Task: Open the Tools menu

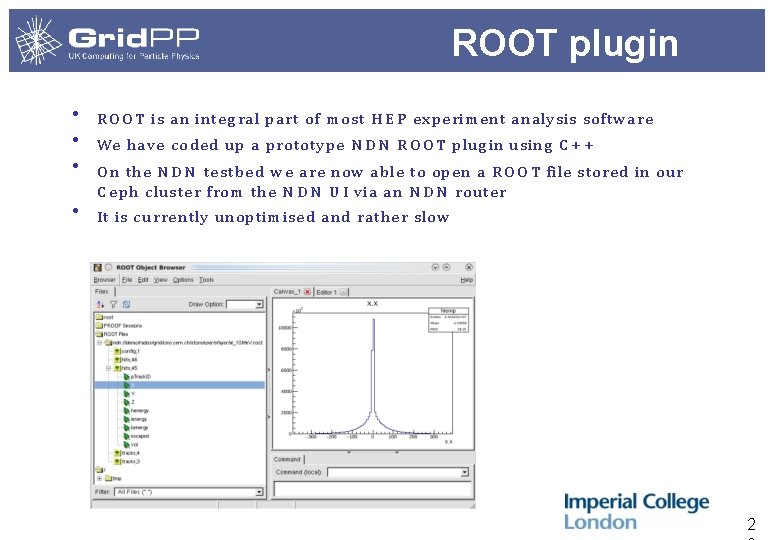Action: click(x=206, y=280)
